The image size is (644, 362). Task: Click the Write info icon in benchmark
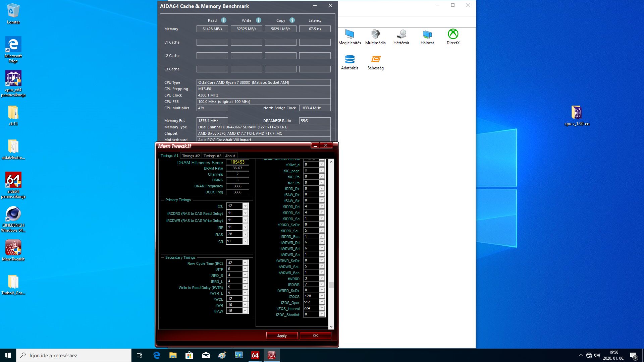click(259, 20)
